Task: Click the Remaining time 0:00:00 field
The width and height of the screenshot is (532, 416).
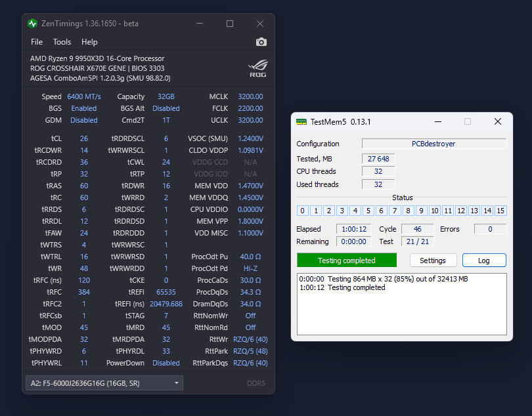Action: point(354,241)
